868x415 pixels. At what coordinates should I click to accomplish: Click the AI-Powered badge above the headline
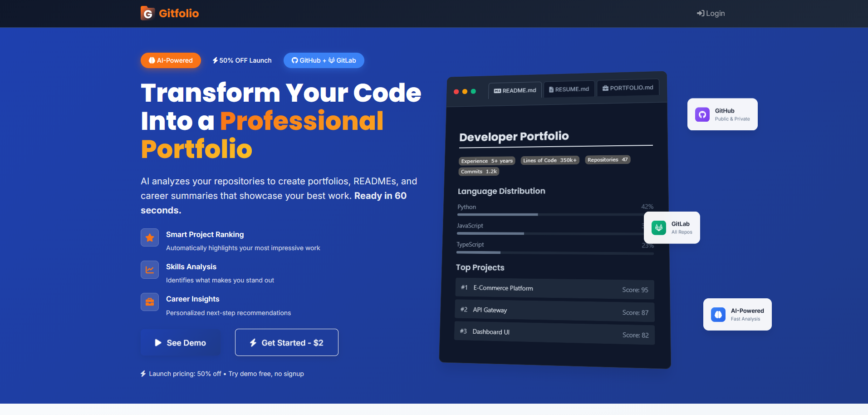[x=171, y=60]
